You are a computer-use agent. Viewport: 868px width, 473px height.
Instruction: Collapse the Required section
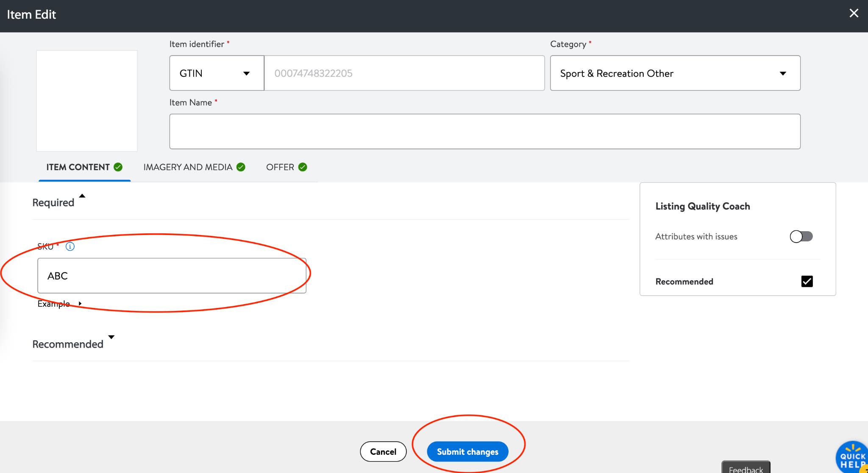(x=82, y=196)
